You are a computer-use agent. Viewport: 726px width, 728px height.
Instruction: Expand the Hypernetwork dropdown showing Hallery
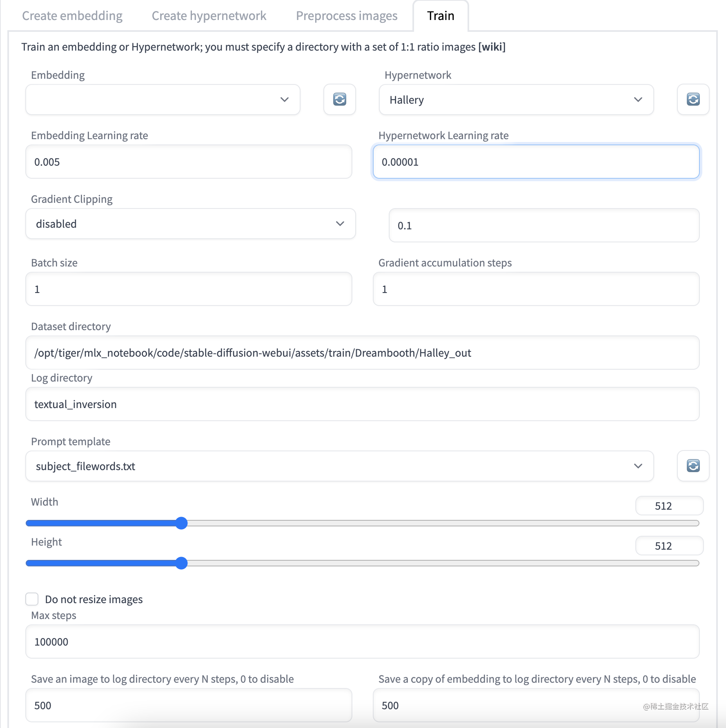(x=516, y=100)
